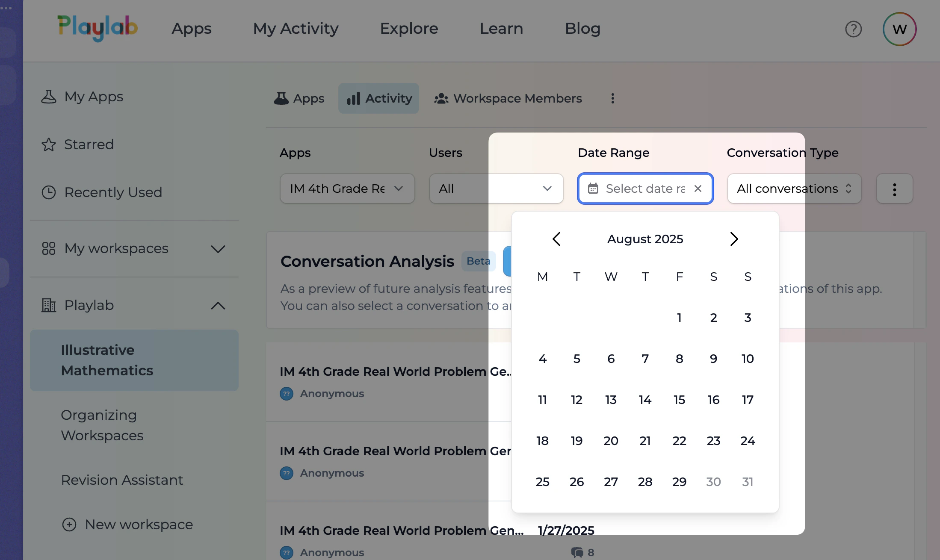Click calendar icon in date range field
Viewport: 940px width, 560px height.
(593, 189)
